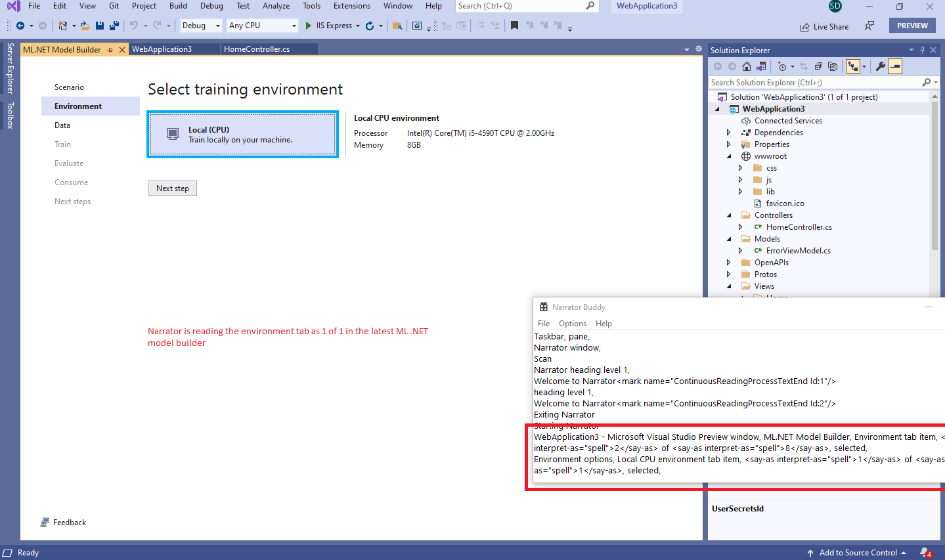The image size is (945, 560).
Task: Click the Undo icon in the toolbar
Action: (x=135, y=25)
